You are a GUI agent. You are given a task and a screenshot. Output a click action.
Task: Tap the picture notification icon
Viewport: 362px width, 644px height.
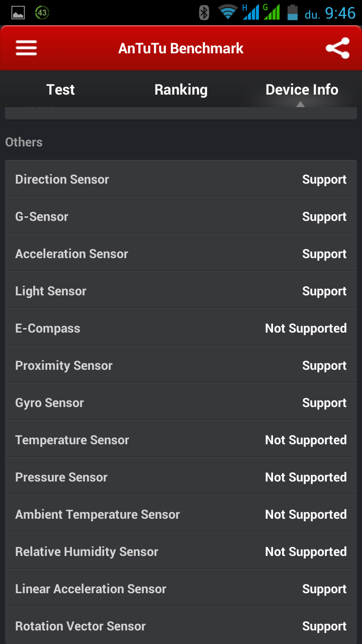point(18,13)
